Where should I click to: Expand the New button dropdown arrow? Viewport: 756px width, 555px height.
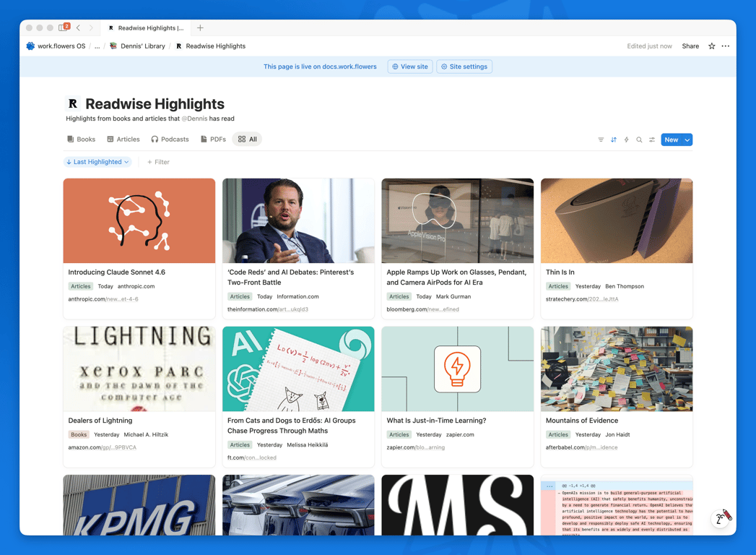pos(687,140)
